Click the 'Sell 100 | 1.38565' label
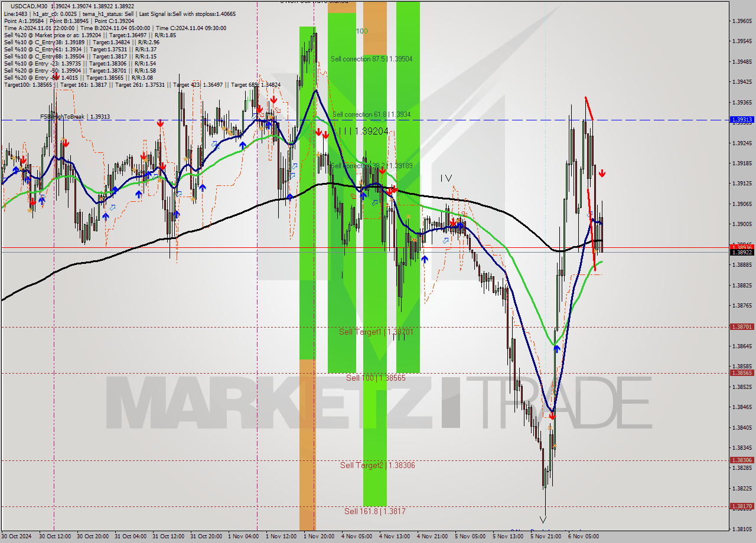The image size is (756, 543). [376, 378]
